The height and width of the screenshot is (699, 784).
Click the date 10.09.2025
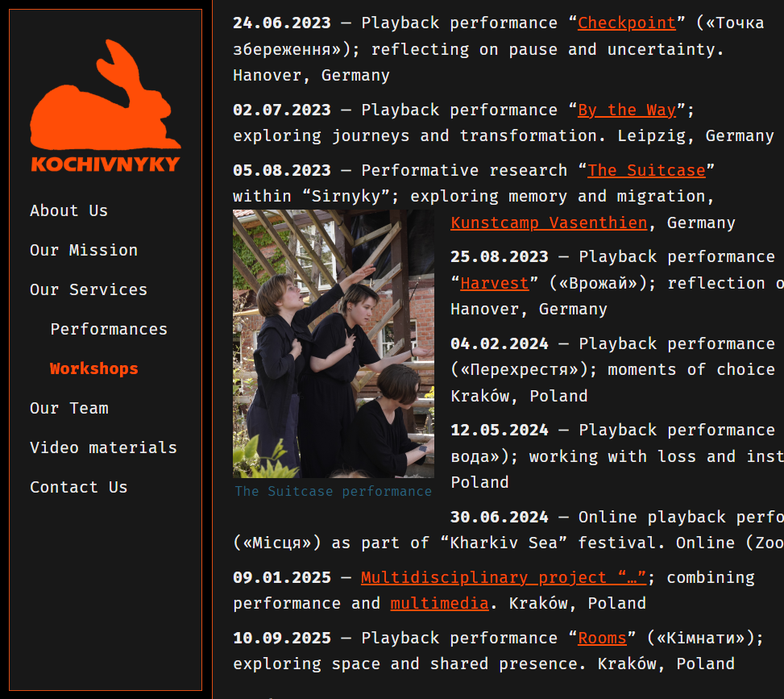point(282,639)
